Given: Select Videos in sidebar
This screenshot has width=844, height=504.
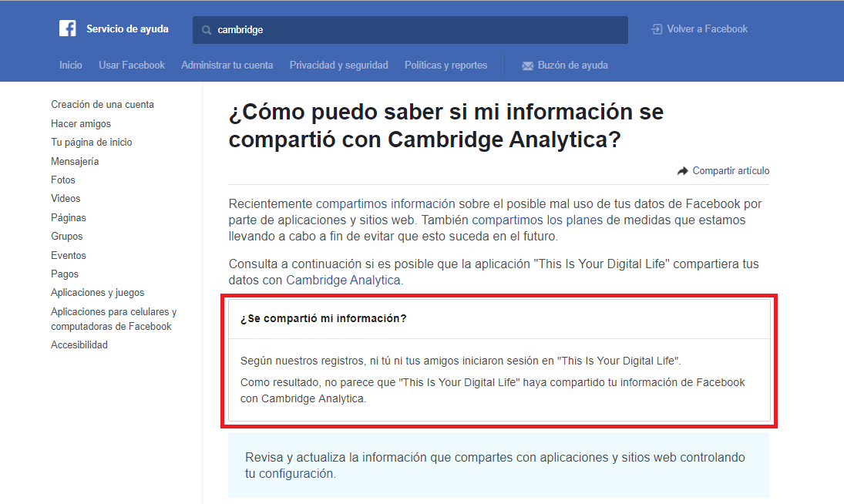Looking at the screenshot, I should click(66, 199).
